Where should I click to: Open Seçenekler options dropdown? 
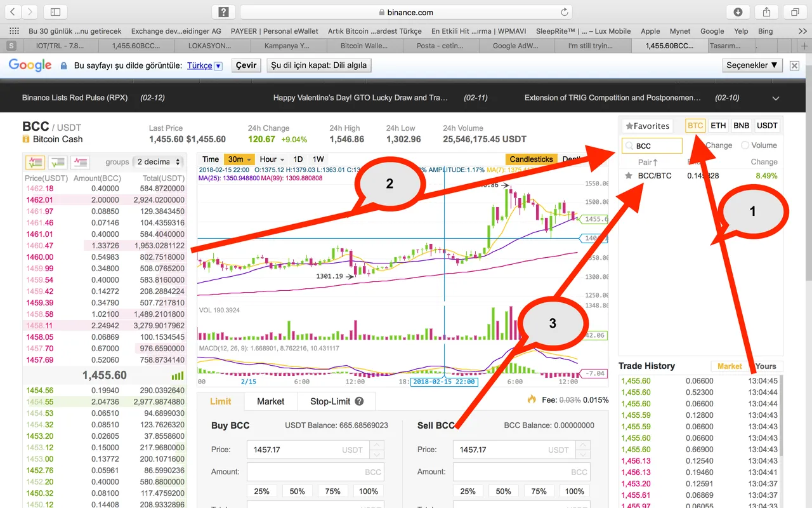coord(752,65)
